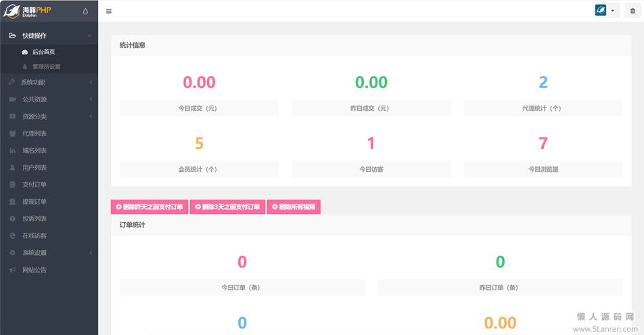Image resolution: width=644 pixels, height=335 pixels.
Task: Click the 在线访客 browser icon
Action: 12,236
